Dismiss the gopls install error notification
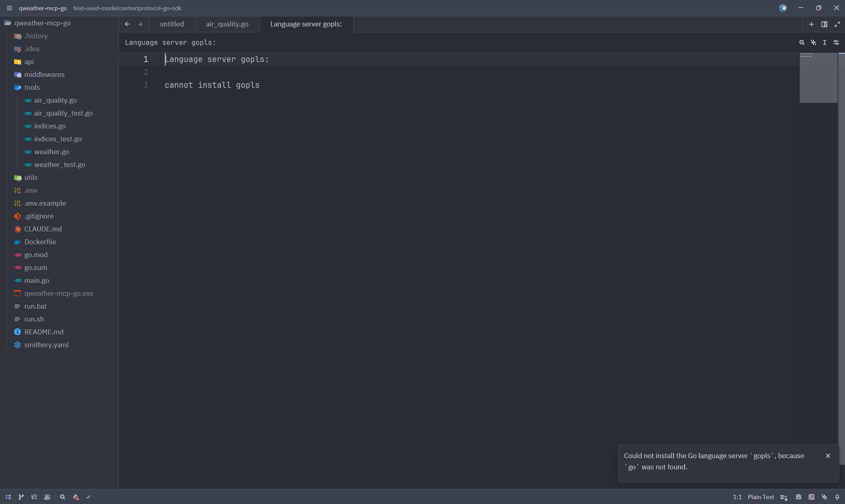 pyautogui.click(x=828, y=456)
